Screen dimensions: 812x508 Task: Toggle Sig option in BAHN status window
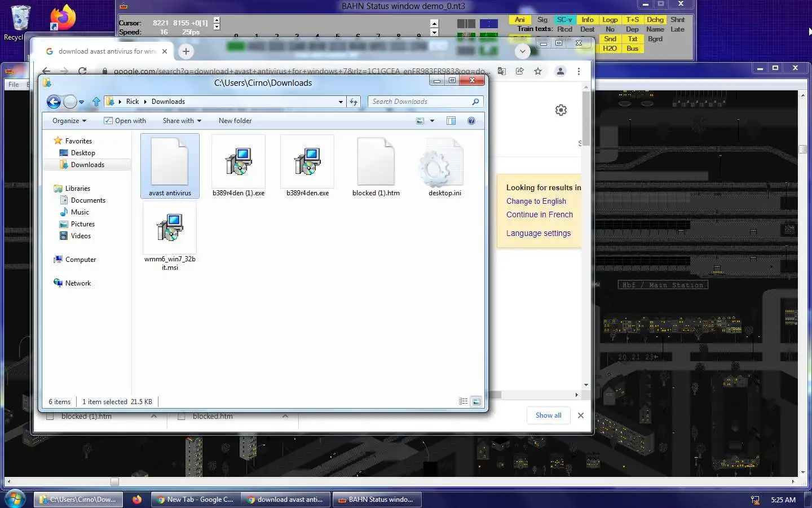[x=542, y=20]
